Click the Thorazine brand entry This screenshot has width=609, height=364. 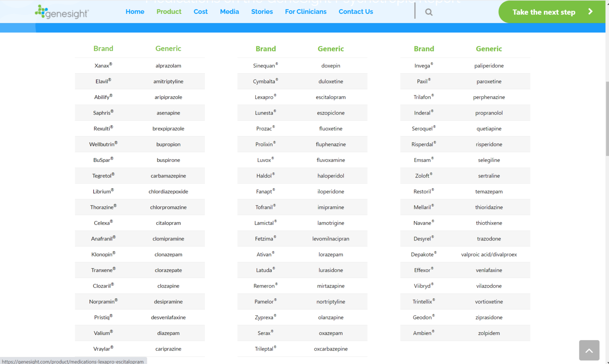tap(103, 207)
